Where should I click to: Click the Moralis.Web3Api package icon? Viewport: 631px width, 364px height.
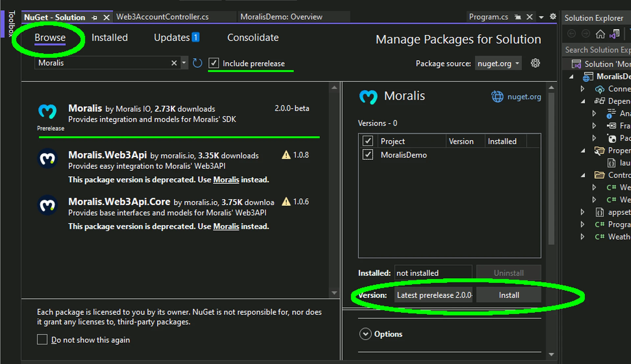click(x=47, y=159)
